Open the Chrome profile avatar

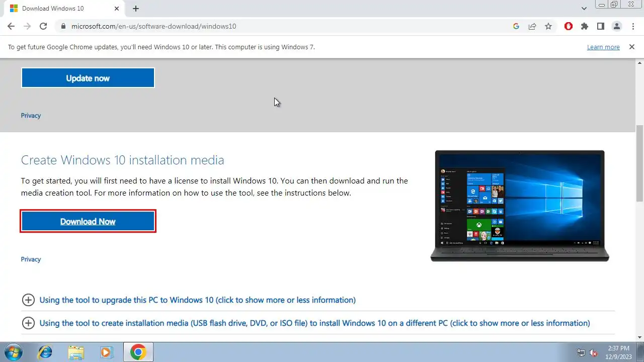coord(617,26)
